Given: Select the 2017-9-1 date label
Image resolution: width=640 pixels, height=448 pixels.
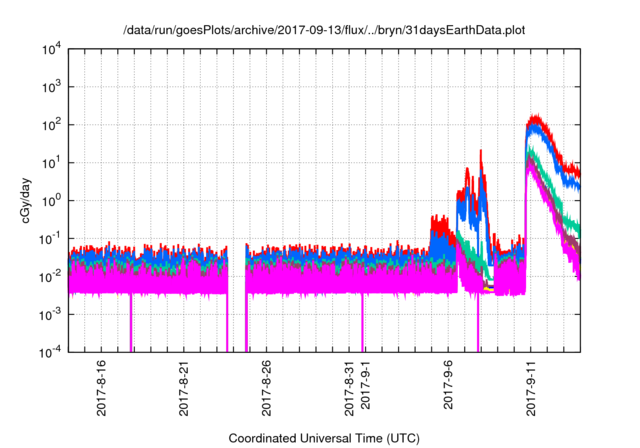Looking at the screenshot, I should (x=365, y=385).
